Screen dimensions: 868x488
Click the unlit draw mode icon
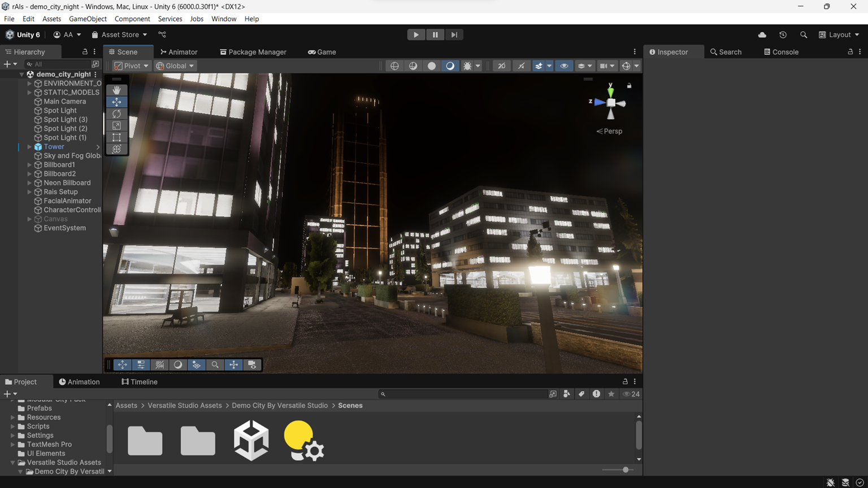[x=413, y=66]
